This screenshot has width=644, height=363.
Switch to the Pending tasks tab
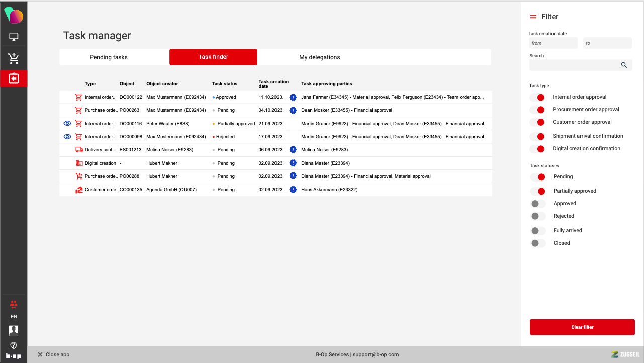tap(109, 57)
